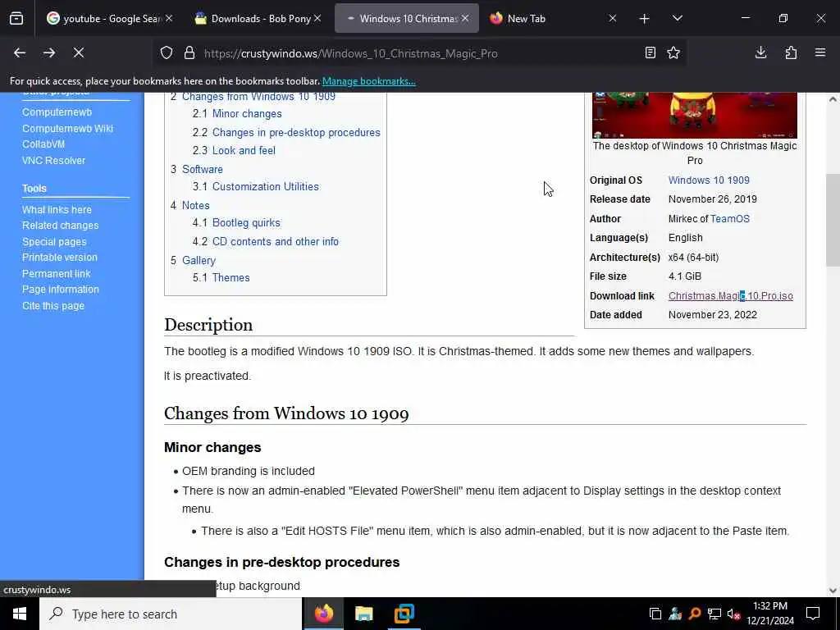Screen dimensions: 840x630
Task: Open TeamOS author link
Action: coord(729,218)
